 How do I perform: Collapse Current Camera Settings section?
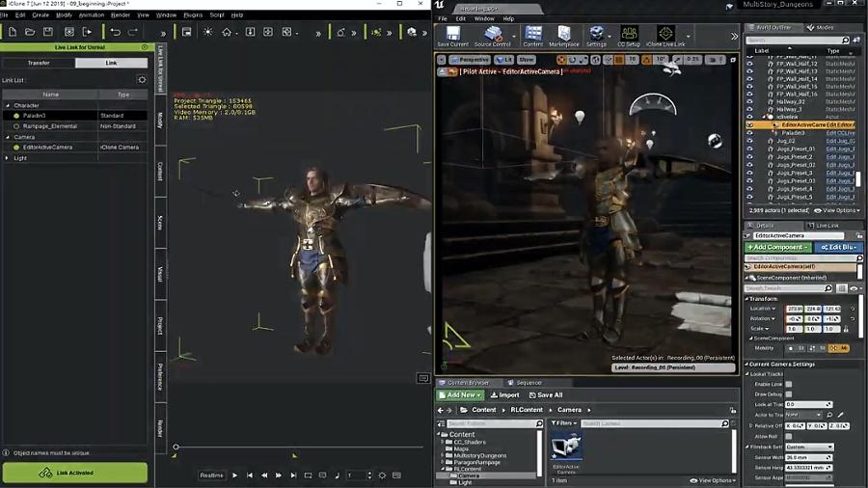[x=746, y=364]
